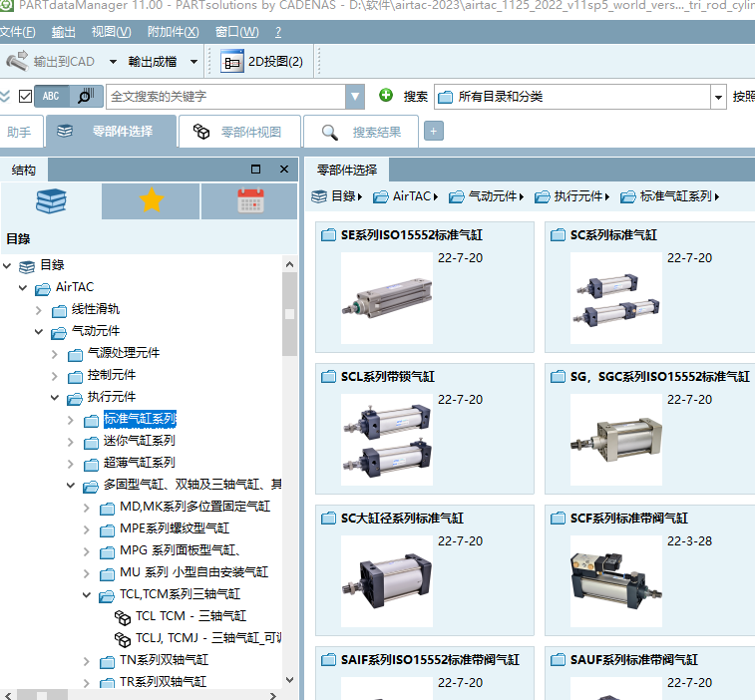
Task: Expand the 控制元件 tree node
Action: [55, 376]
